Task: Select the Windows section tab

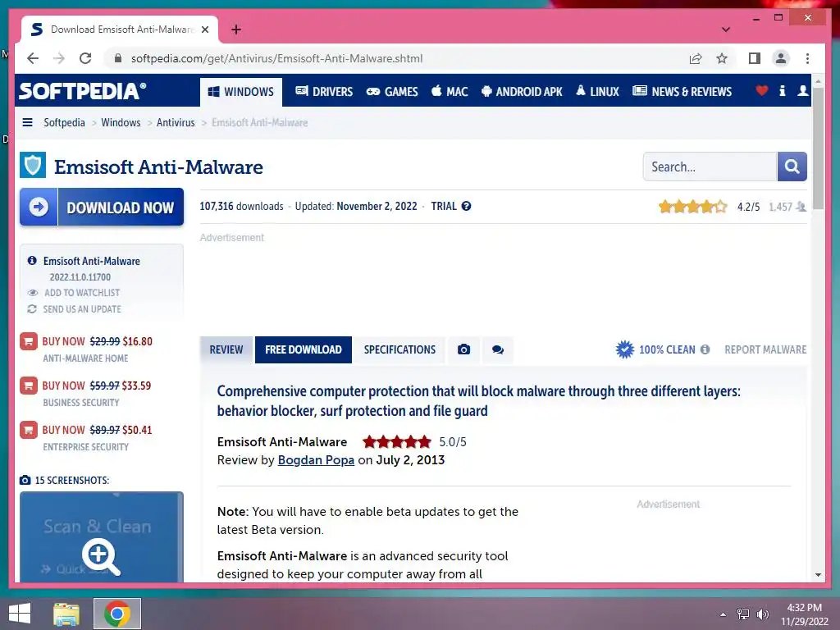Action: [240, 92]
